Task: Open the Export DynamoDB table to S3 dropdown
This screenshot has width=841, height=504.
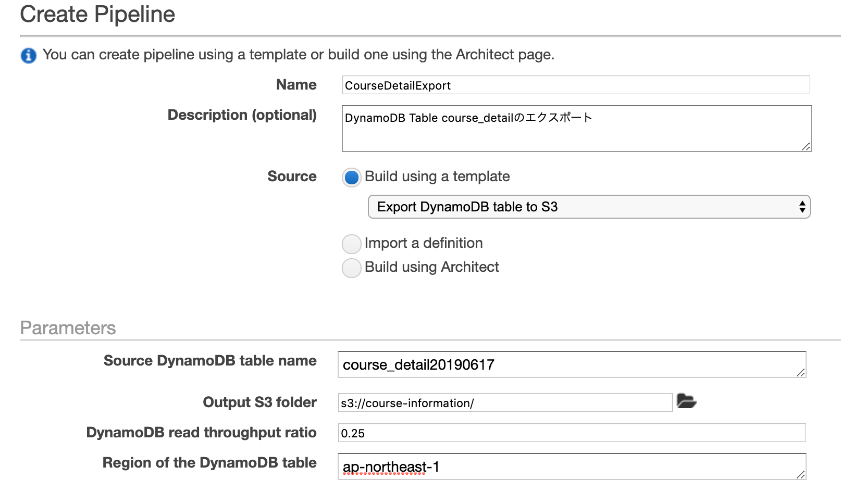Action: (x=589, y=207)
